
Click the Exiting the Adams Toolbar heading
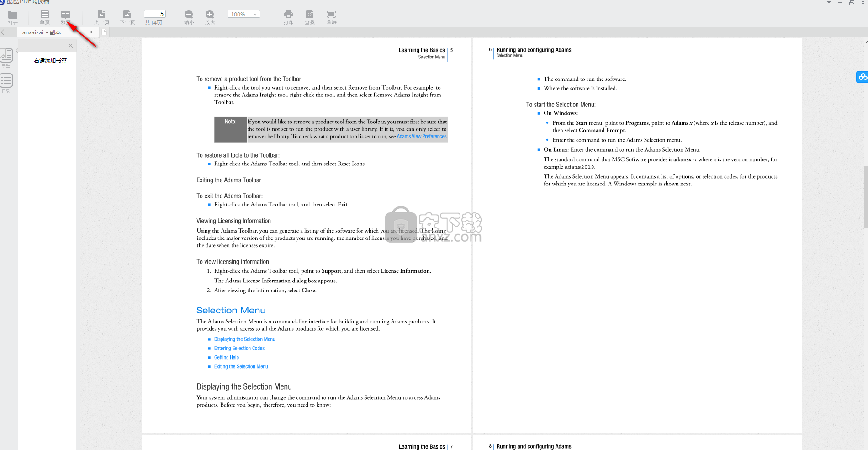click(229, 180)
